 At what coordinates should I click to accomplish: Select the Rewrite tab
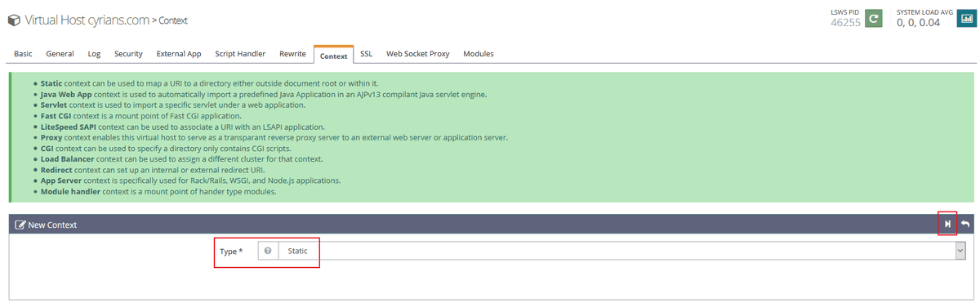(x=292, y=54)
